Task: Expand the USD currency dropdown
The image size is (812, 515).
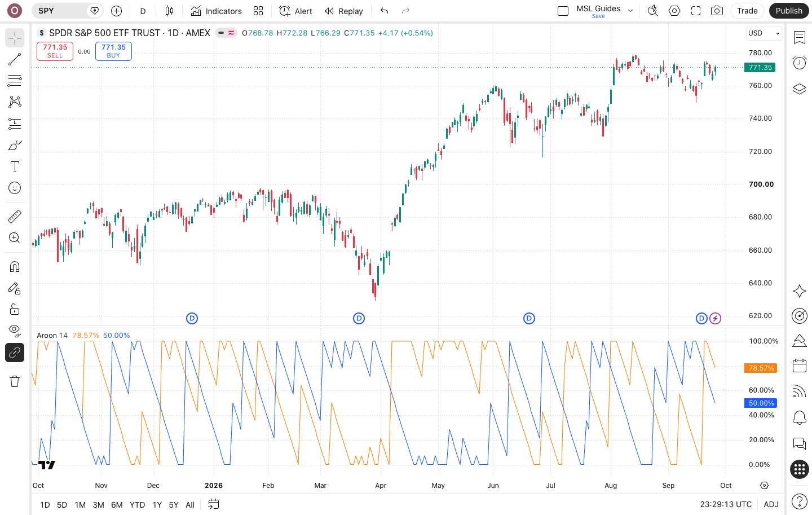Action: [764, 33]
